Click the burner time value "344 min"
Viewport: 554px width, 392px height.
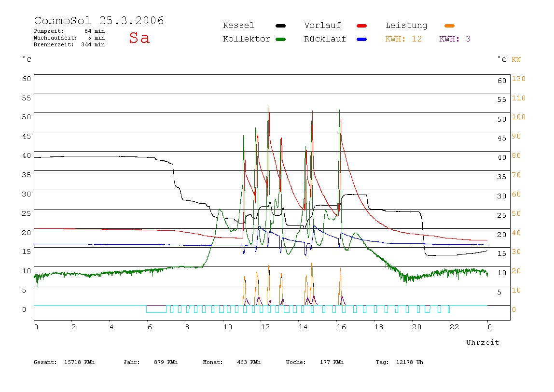[93, 44]
